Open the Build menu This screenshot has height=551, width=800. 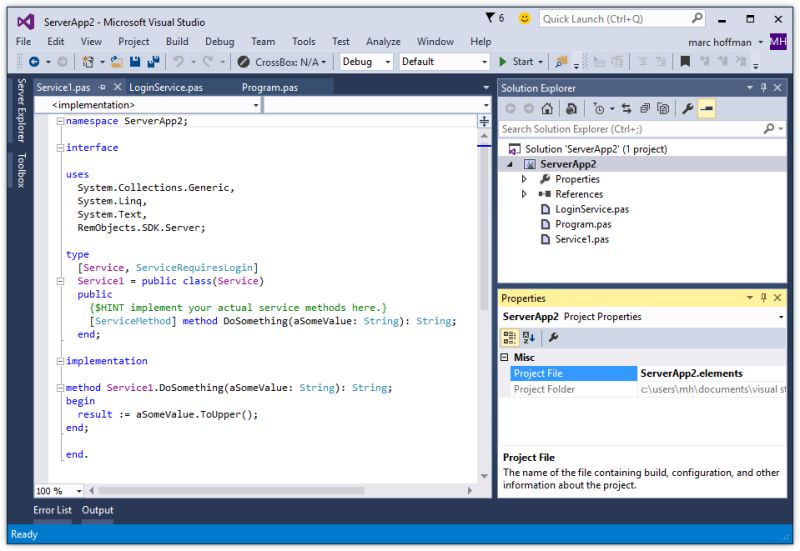coord(177,41)
